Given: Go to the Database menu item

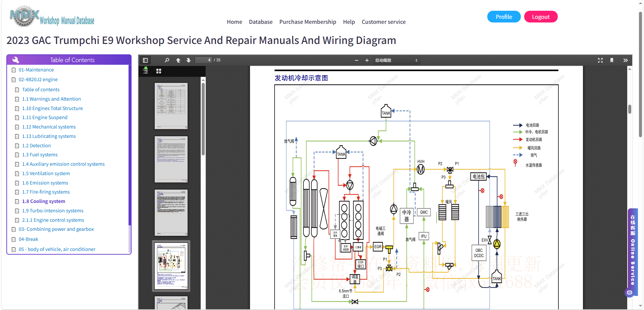Looking at the screenshot, I should click(261, 22).
